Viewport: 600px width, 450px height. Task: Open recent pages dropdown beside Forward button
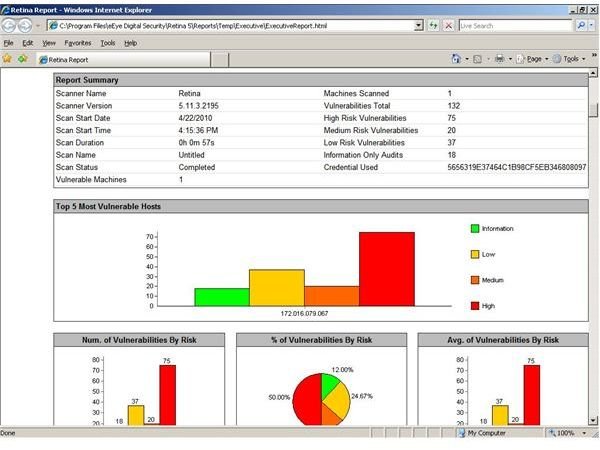click(x=38, y=26)
